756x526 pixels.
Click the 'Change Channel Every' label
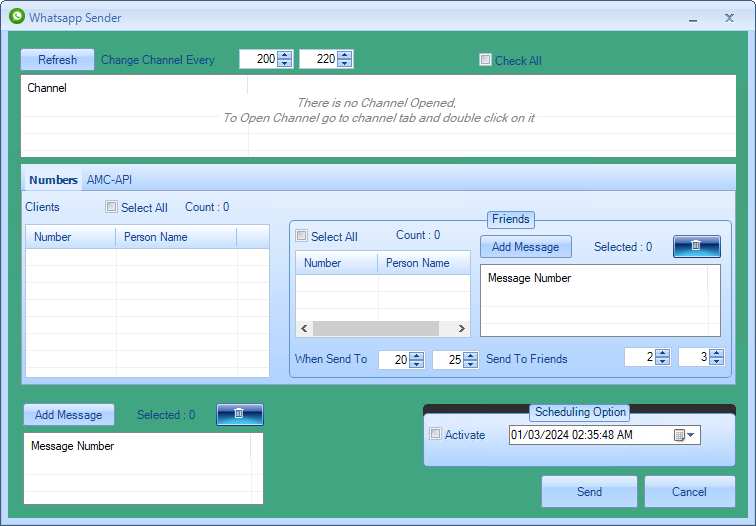tap(158, 60)
